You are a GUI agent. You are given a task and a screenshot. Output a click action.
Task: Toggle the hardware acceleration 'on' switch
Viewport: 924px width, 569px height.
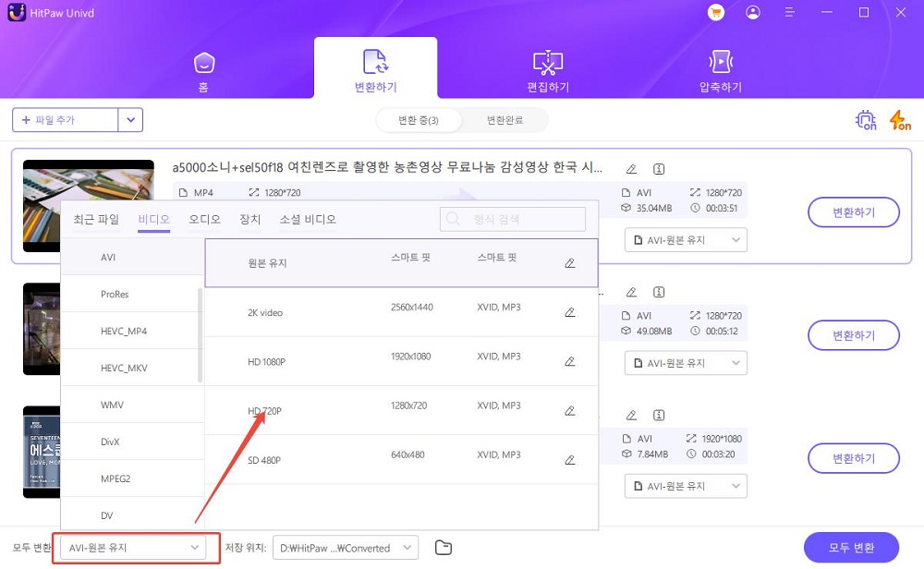click(x=865, y=120)
